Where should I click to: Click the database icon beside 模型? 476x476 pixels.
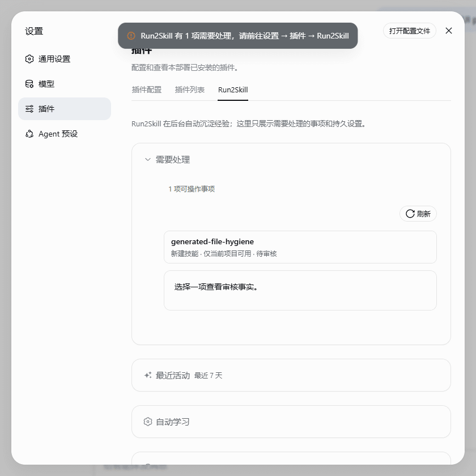coord(29,84)
